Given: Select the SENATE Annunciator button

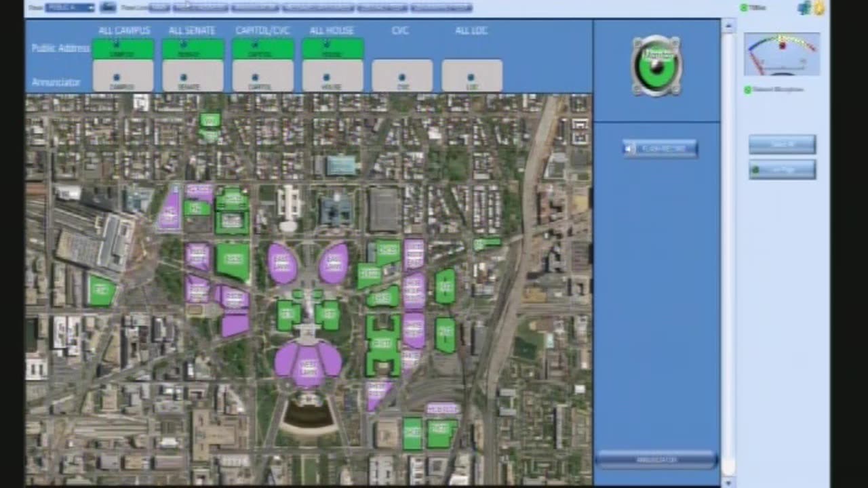Looking at the screenshot, I should click(193, 76).
